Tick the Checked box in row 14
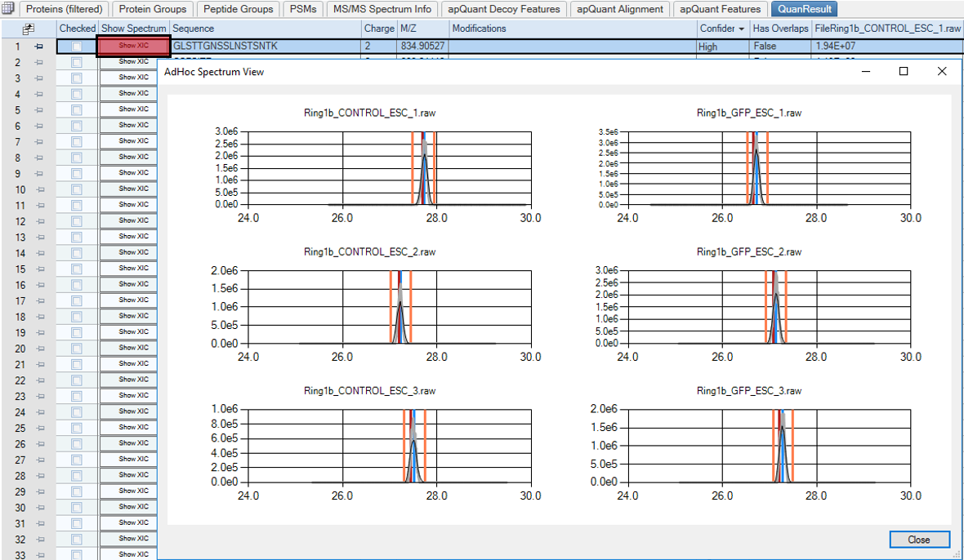Screen dimensions: 964x560 tap(76, 254)
